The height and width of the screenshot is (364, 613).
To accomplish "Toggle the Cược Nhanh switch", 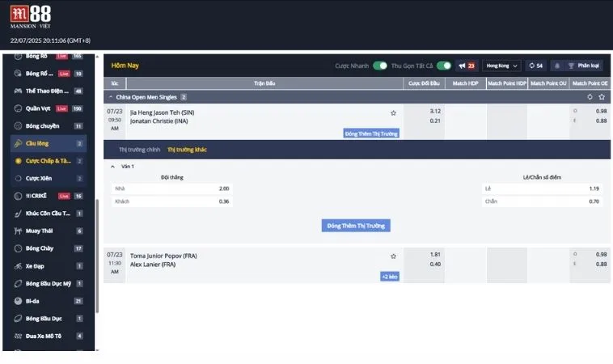I will [379, 66].
